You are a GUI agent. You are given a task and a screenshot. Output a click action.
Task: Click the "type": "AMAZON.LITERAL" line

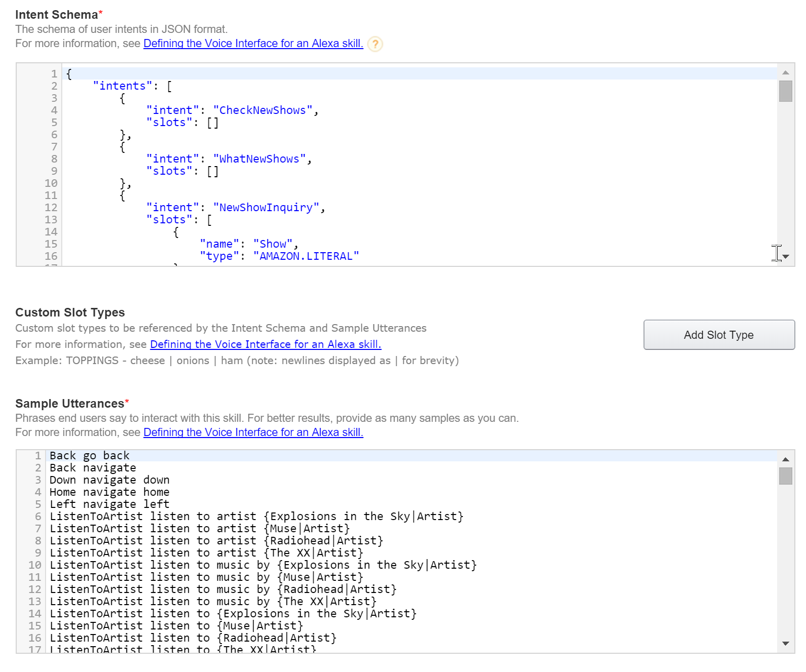pyautogui.click(x=279, y=256)
